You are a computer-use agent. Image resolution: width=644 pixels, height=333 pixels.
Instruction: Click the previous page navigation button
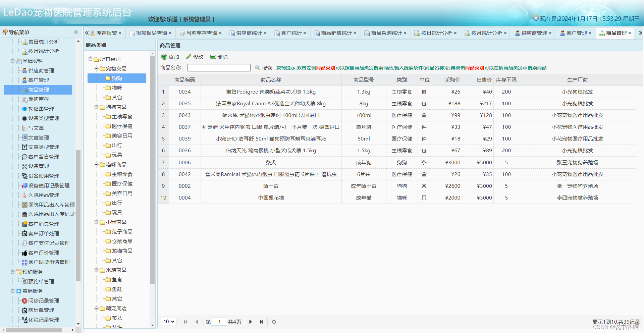tap(197, 322)
